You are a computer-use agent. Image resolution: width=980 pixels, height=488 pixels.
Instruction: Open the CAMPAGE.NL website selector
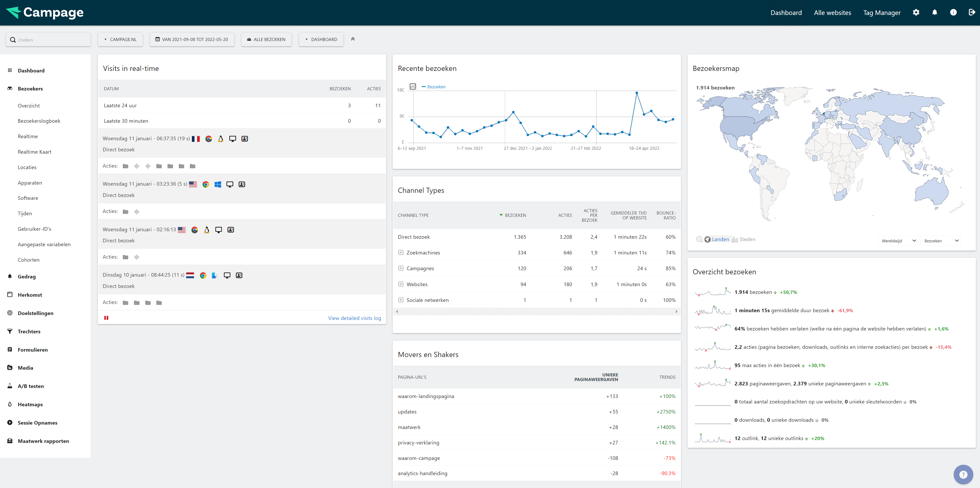(120, 39)
